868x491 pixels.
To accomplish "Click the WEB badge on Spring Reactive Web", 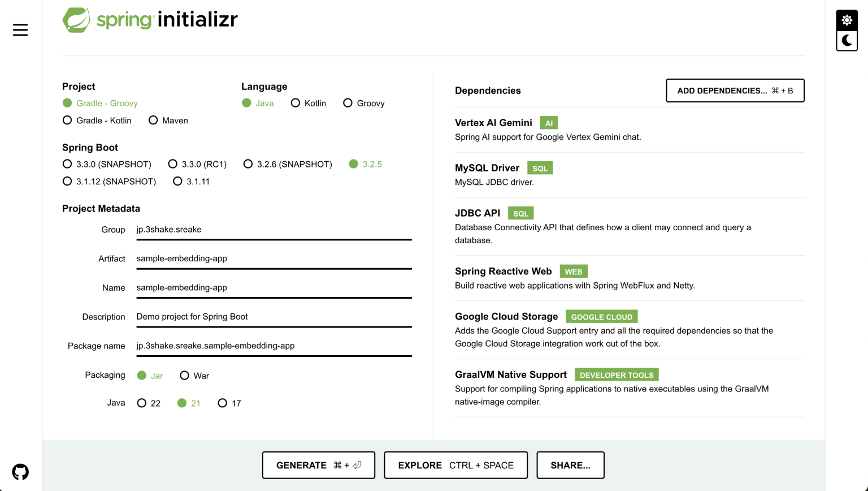I will 574,272.
